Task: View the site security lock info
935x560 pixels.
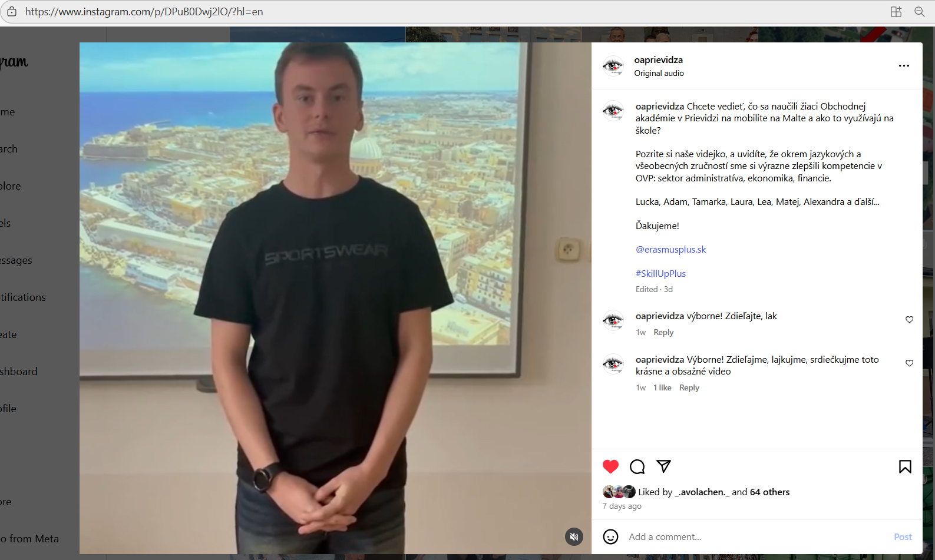Action: (x=12, y=12)
